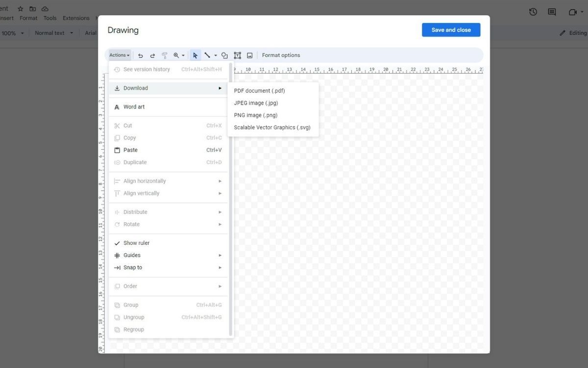Open the Tools menu in Docs
This screenshot has width=588, height=368.
[x=50, y=18]
